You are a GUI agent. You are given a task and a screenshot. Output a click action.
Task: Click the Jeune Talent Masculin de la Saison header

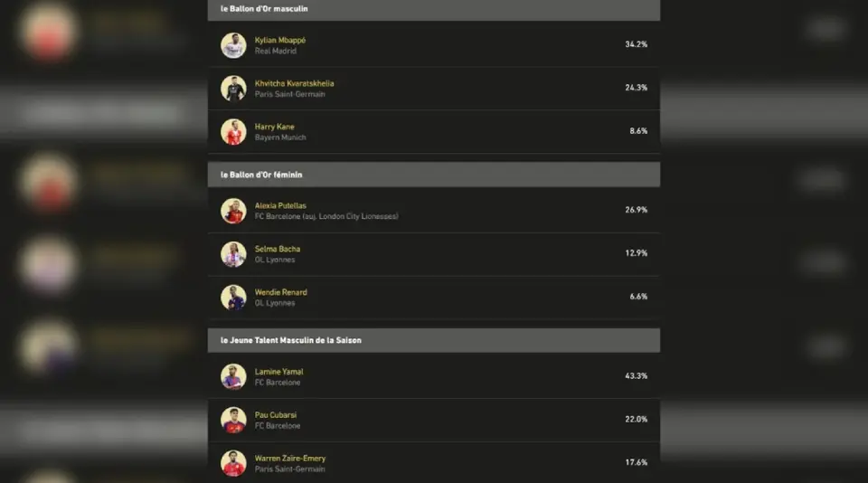(x=433, y=340)
